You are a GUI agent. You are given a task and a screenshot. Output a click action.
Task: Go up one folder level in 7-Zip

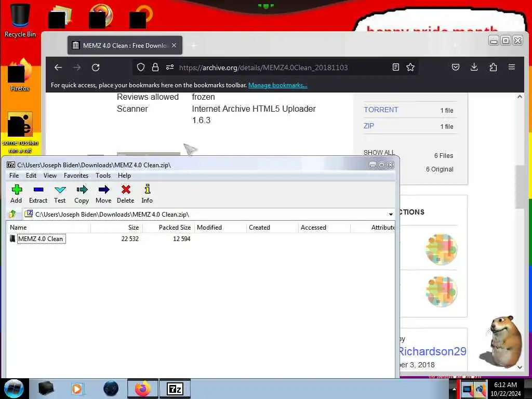tap(12, 214)
